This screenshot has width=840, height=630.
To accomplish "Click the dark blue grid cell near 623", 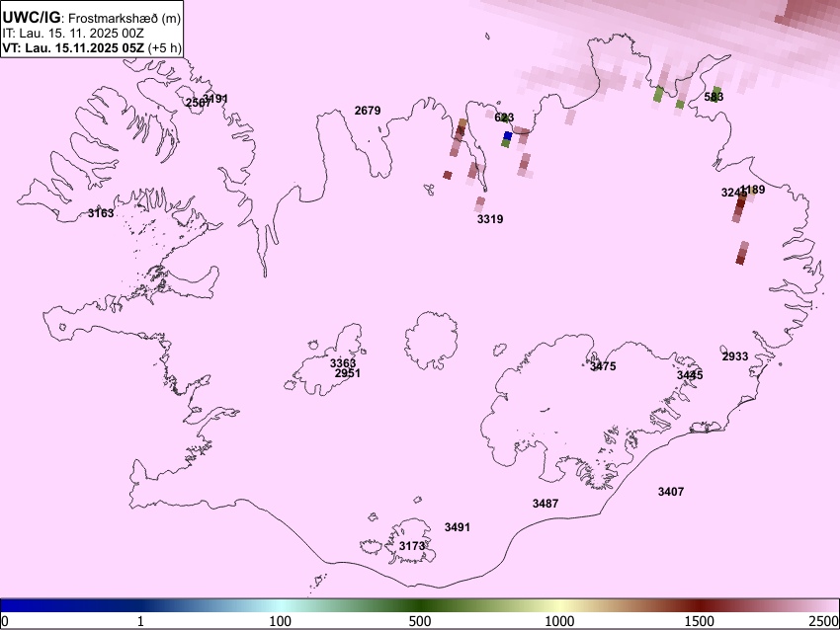I will (x=507, y=135).
